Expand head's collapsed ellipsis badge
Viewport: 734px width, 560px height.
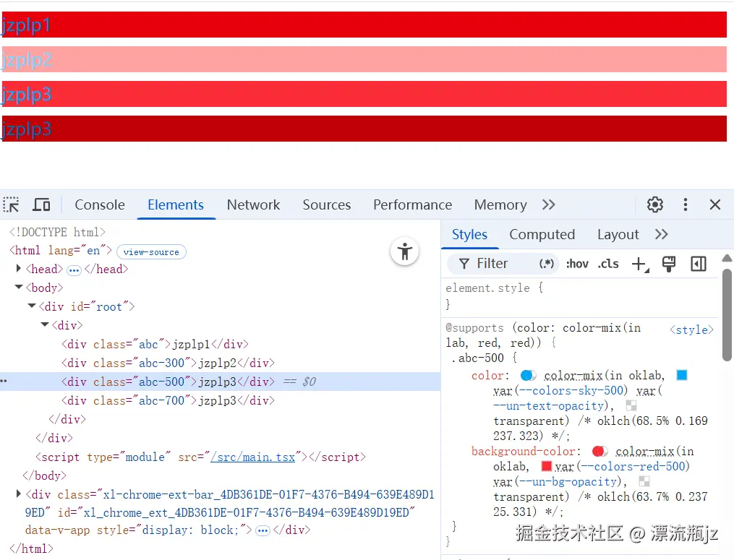pyautogui.click(x=74, y=270)
